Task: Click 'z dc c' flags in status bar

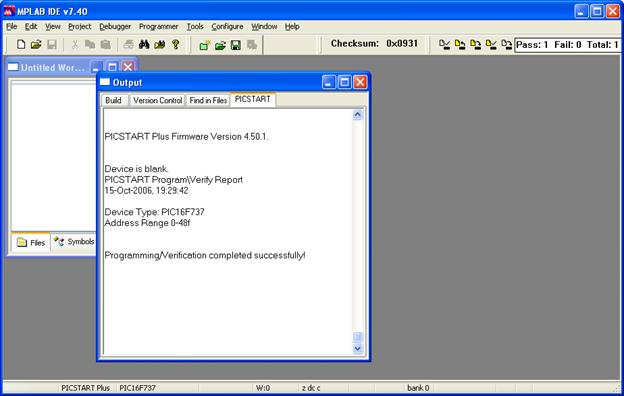Action: click(311, 388)
